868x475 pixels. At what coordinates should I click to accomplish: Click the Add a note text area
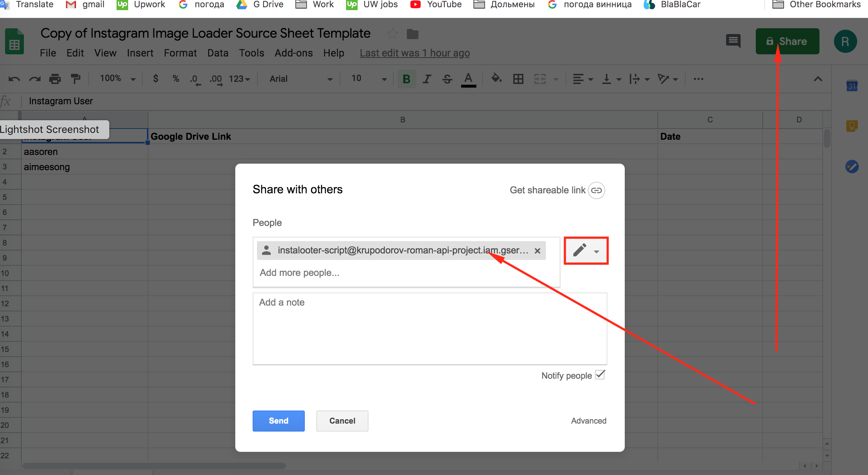pyautogui.click(x=430, y=328)
